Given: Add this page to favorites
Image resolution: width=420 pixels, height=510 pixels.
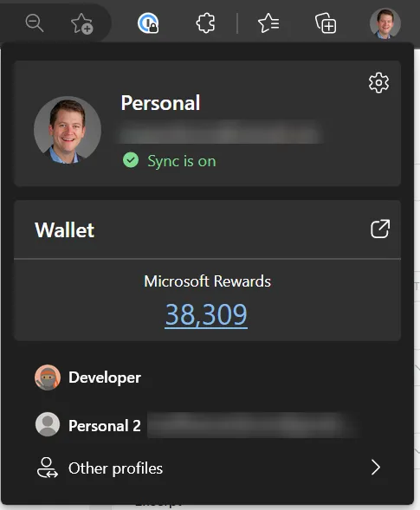Looking at the screenshot, I should coord(81,23).
